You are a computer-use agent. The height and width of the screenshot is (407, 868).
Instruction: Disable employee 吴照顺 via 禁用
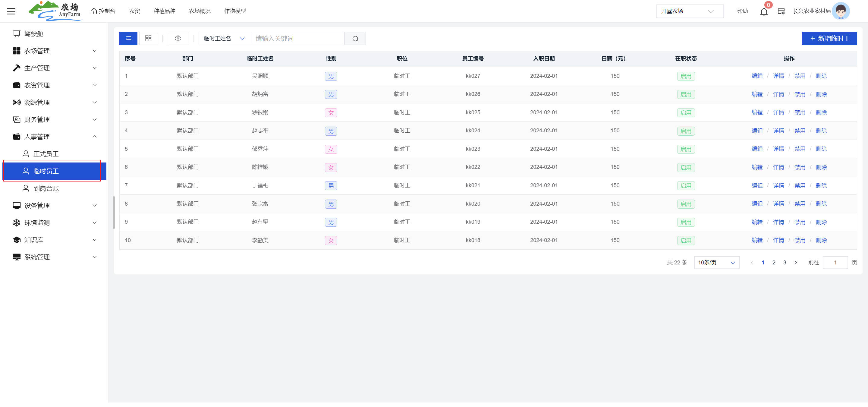[800, 76]
